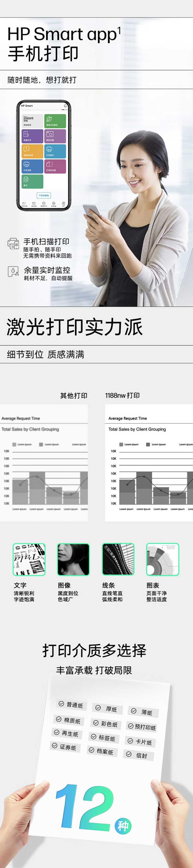Image resolution: width=193 pixels, height=868 pixels.
Task: Tap the settings gear in phone bottom bar
Action: coord(54,204)
